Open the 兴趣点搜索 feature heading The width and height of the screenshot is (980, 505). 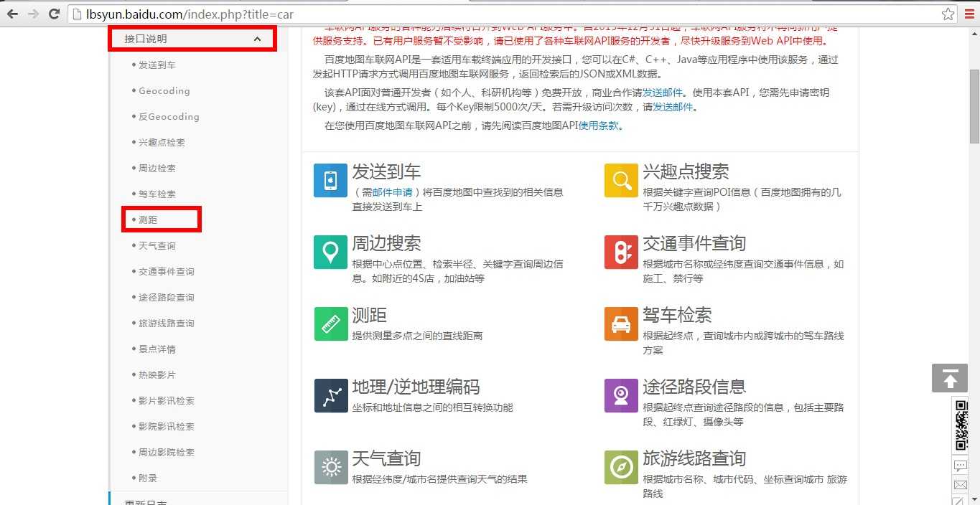[686, 172]
